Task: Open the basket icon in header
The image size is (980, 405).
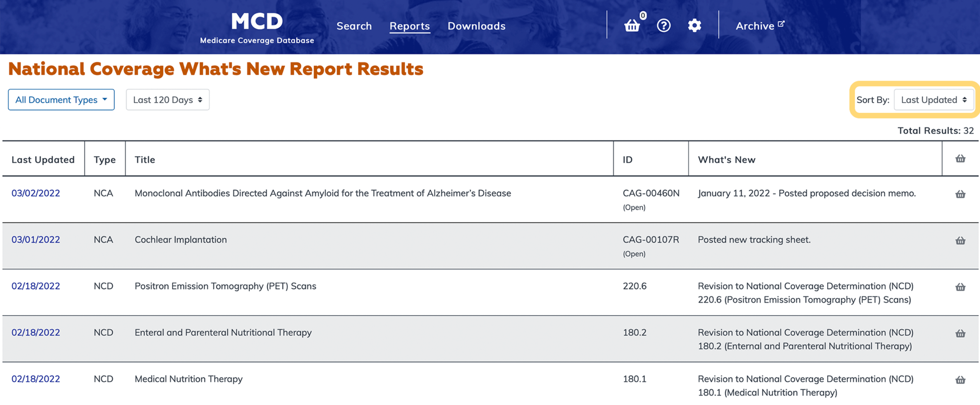Action: point(632,25)
